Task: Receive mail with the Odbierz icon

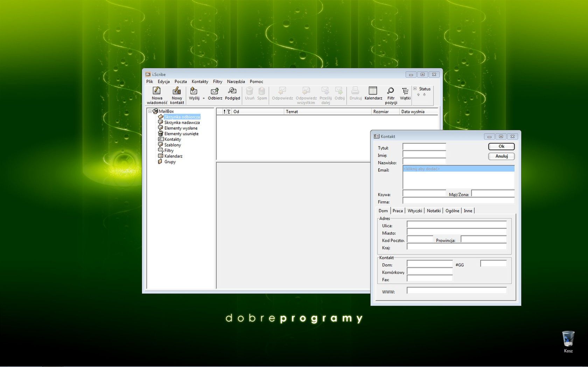Action: pos(215,94)
